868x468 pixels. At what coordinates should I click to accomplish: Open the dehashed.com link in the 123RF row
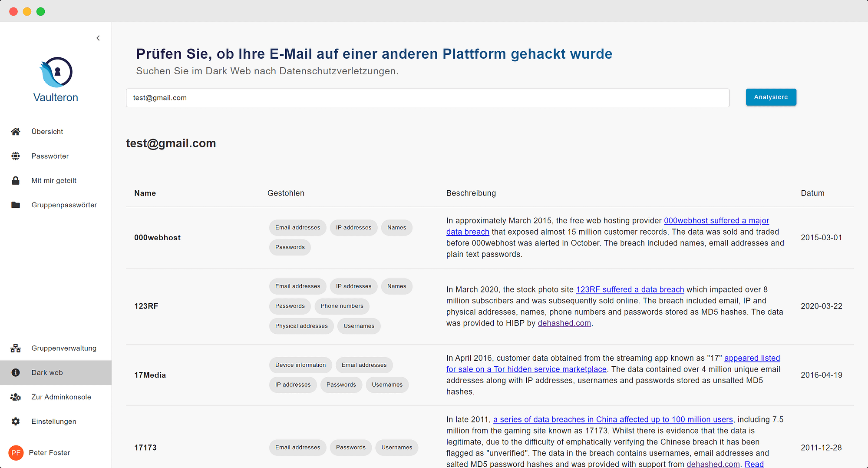coord(564,323)
